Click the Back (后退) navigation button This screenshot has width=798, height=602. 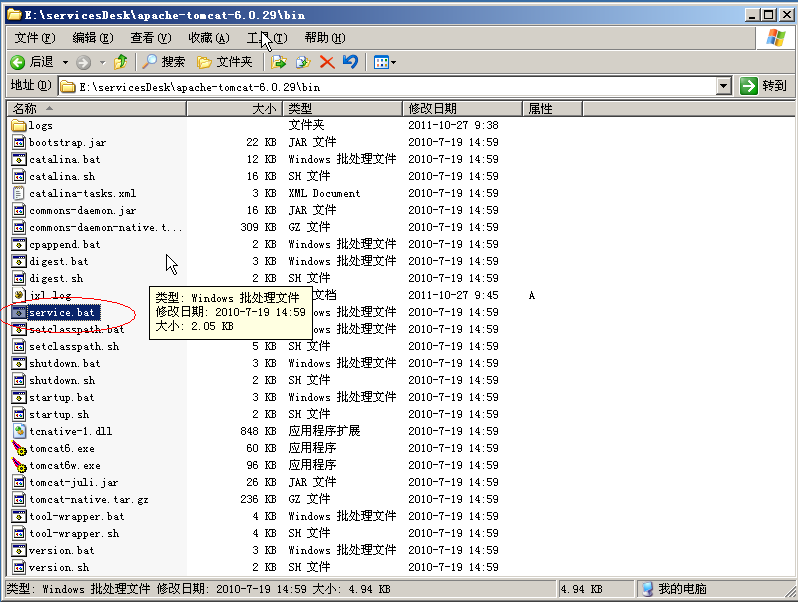pos(32,62)
